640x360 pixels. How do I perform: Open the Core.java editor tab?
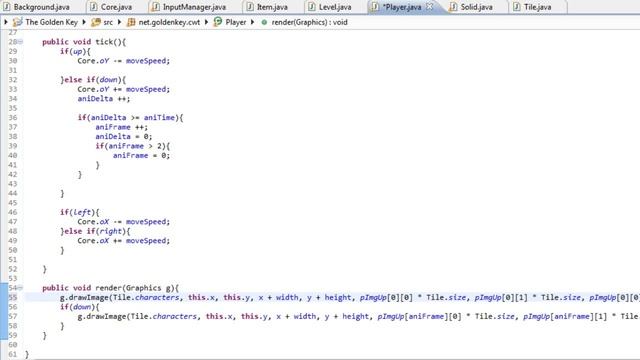click(116, 7)
